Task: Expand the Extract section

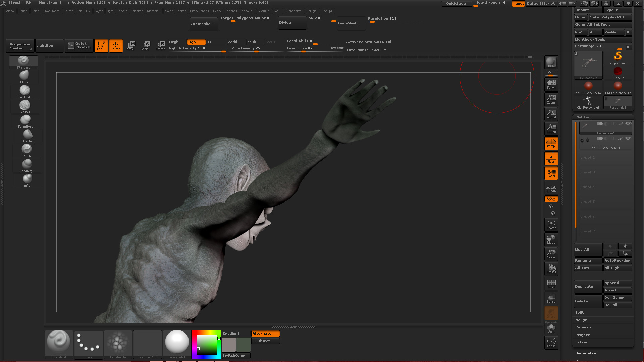Action: (582, 342)
